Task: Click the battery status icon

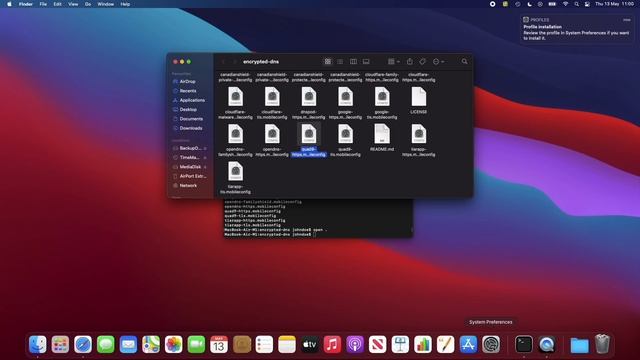Action: pos(552,4)
